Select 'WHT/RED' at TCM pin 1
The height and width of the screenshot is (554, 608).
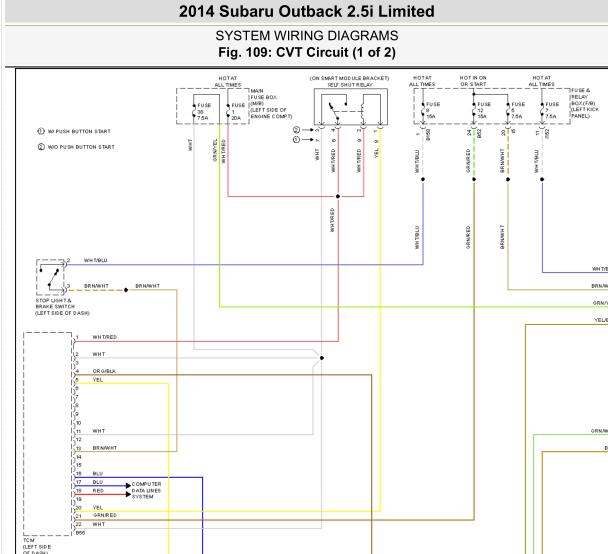(x=104, y=337)
